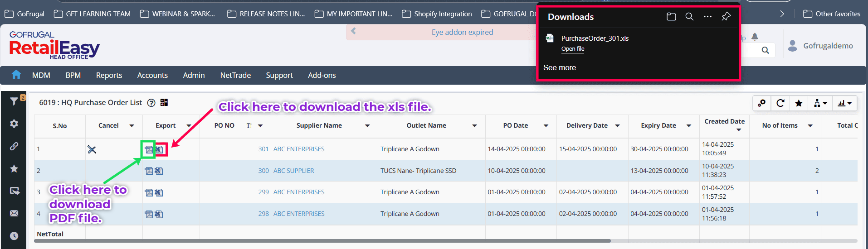868x249 pixels.
Task: Open the mail icon in left sidebar
Action: (x=14, y=213)
